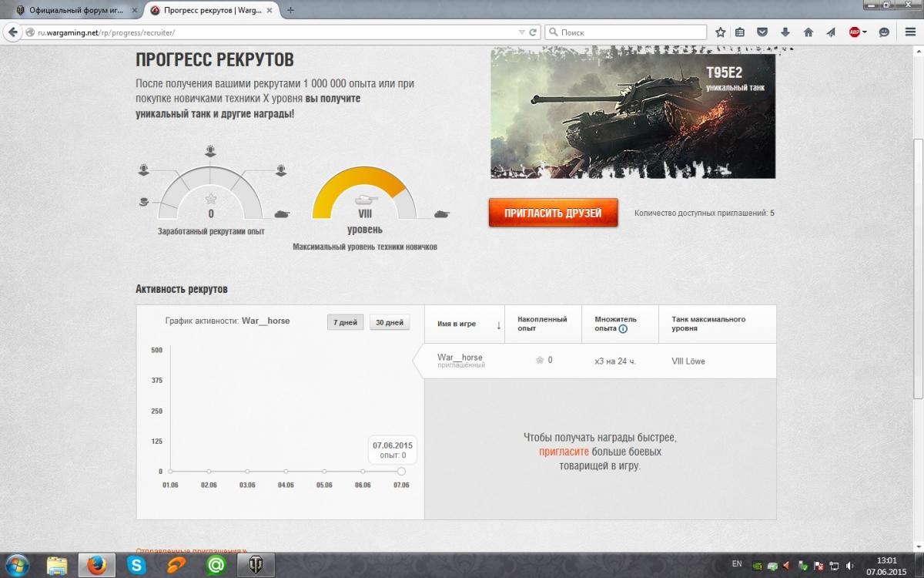Click the Adblock Plus icon
The width and height of the screenshot is (924, 578).
coord(854,32)
